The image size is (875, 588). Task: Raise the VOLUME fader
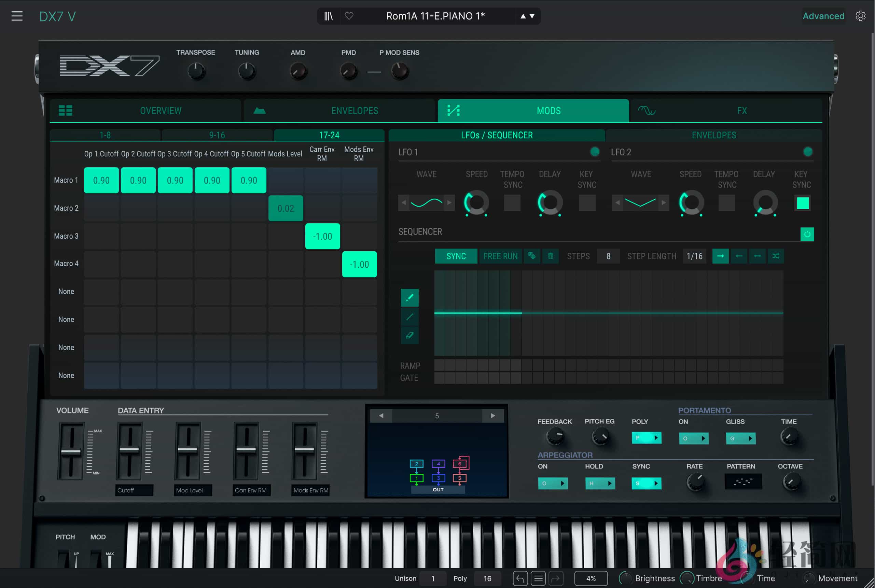[x=71, y=452]
